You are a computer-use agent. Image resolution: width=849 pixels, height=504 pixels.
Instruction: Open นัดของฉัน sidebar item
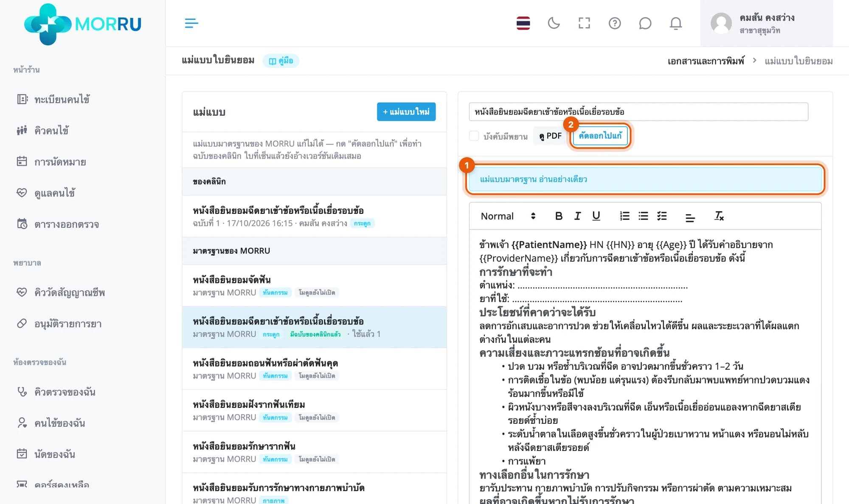pyautogui.click(x=46, y=454)
